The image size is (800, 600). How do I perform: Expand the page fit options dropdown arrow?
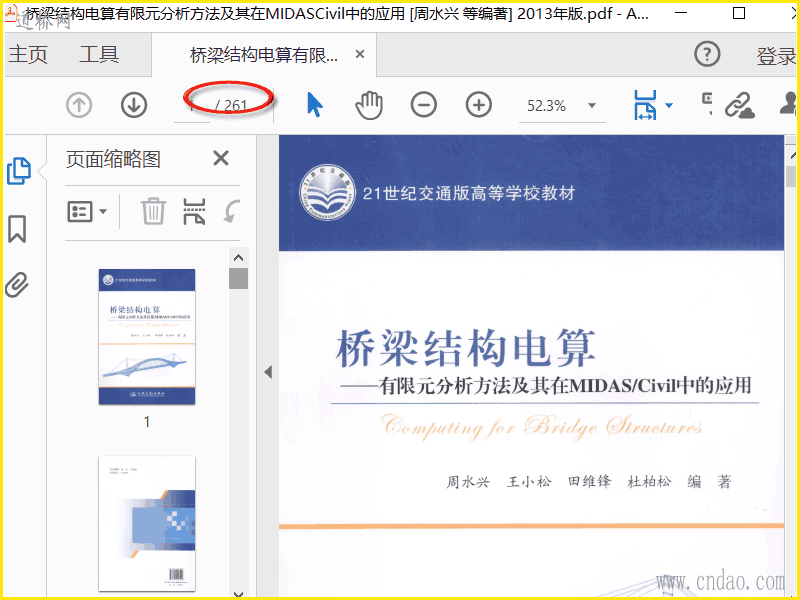669,106
